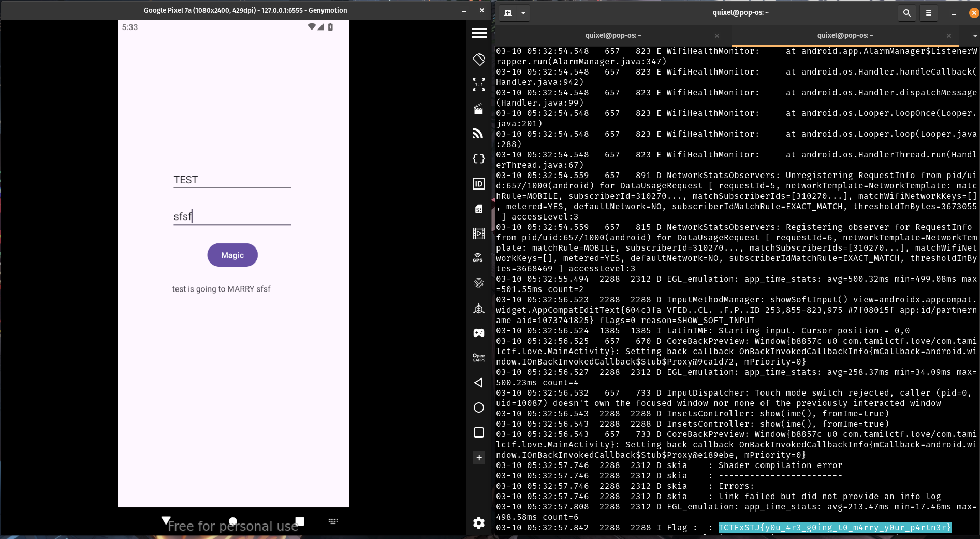Screen dimensions: 980x539
Task: Click the terminal search button
Action: click(x=906, y=13)
